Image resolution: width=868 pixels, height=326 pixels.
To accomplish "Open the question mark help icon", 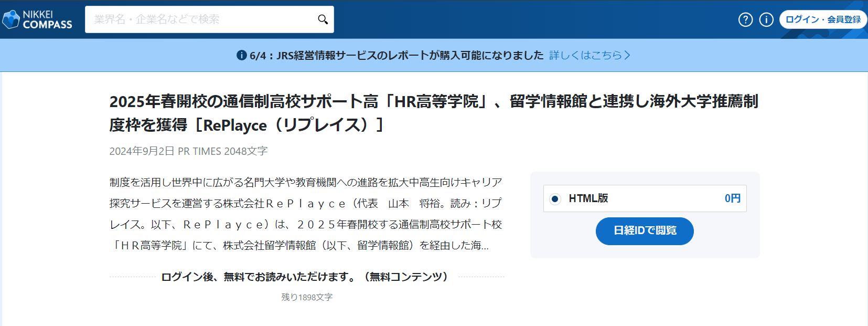I will [x=745, y=19].
